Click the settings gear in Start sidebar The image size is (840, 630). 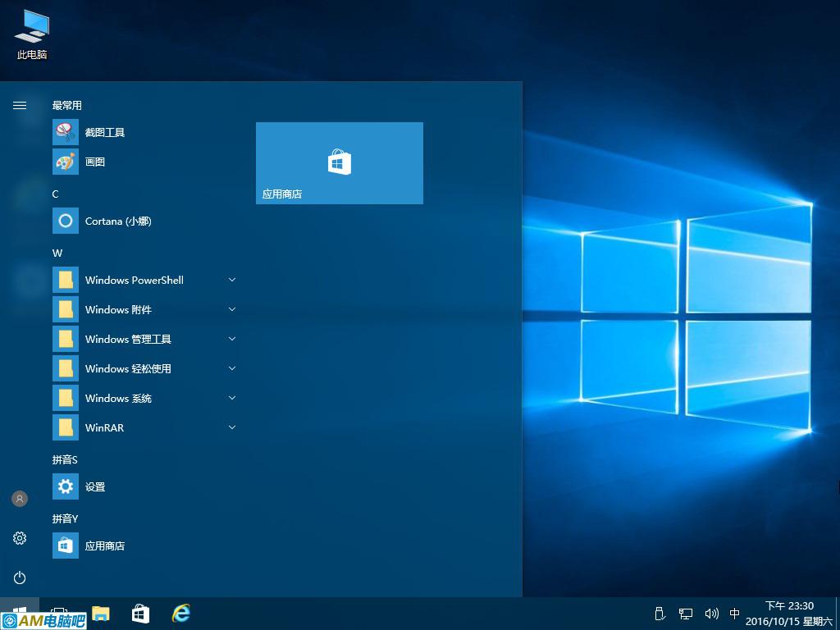20,538
